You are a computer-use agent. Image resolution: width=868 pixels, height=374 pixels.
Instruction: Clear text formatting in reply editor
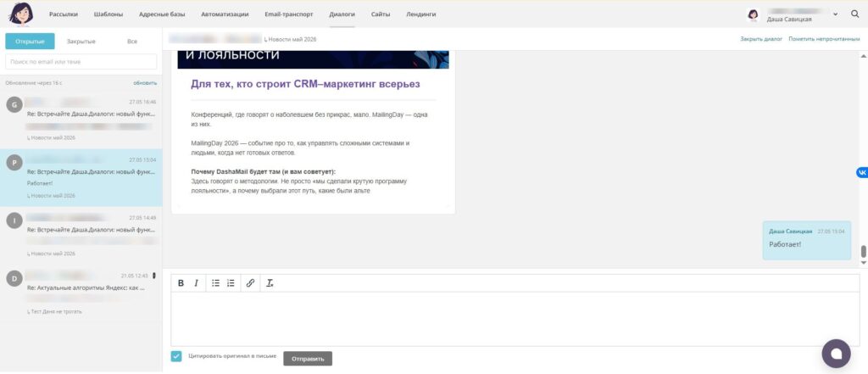[270, 283]
